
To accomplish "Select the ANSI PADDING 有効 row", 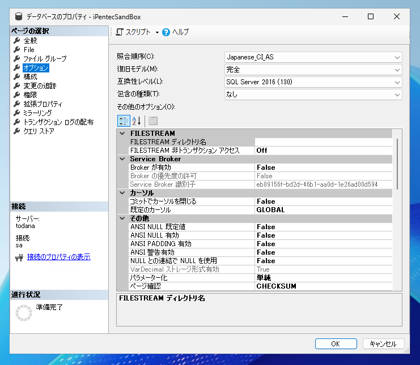I will 260,244.
